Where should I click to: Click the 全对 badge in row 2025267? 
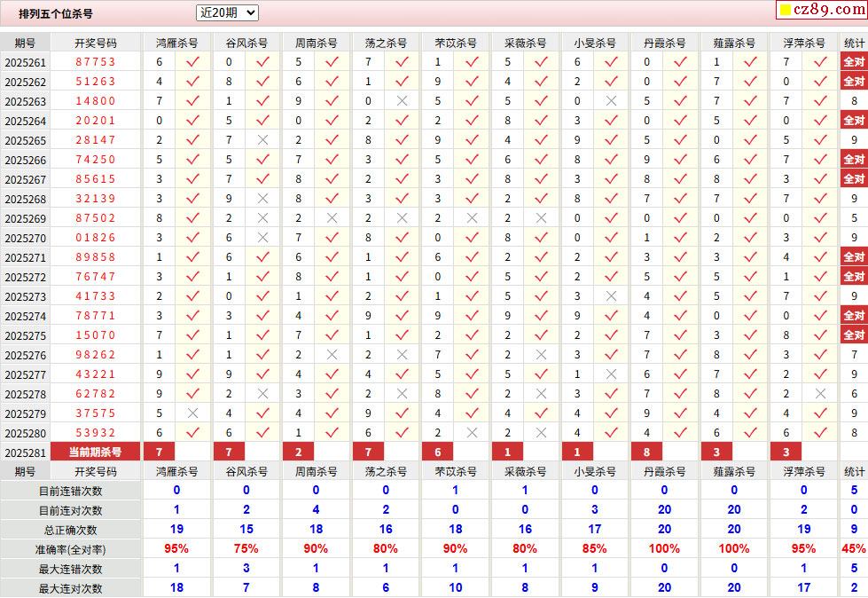coord(854,179)
